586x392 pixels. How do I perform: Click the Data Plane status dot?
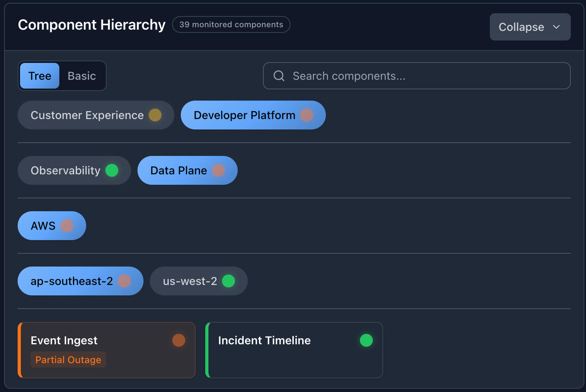coord(218,170)
